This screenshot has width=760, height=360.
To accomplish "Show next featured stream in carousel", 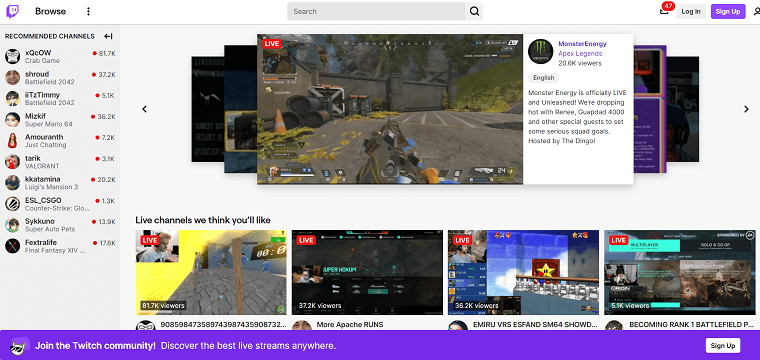I will 746,109.
